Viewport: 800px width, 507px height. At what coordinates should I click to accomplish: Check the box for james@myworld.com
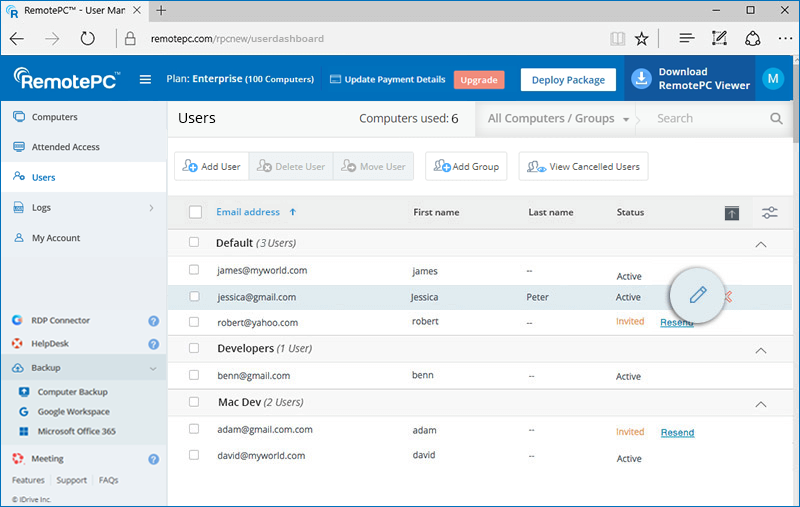pyautogui.click(x=195, y=270)
